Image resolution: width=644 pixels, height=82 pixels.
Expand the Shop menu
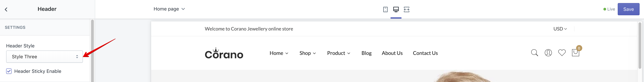[308, 53]
